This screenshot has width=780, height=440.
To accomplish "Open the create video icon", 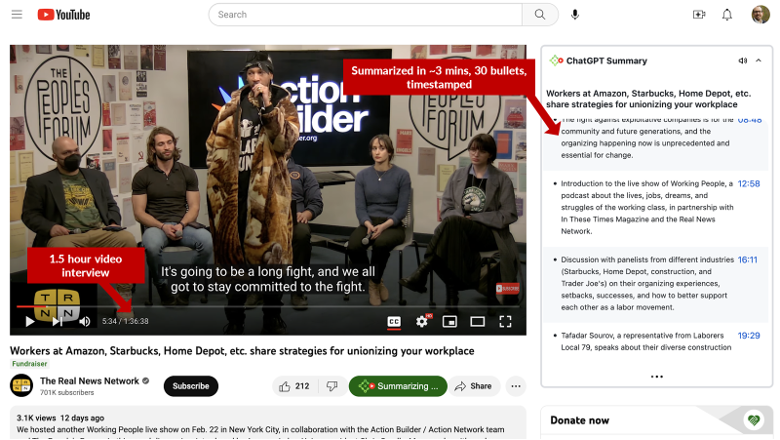I will point(699,15).
